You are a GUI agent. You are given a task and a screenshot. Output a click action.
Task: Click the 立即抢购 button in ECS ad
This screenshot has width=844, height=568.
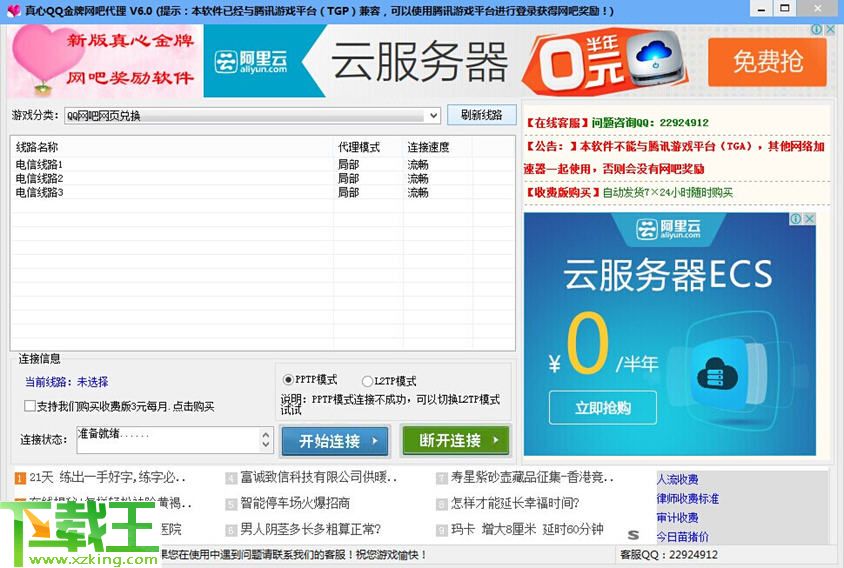point(603,408)
